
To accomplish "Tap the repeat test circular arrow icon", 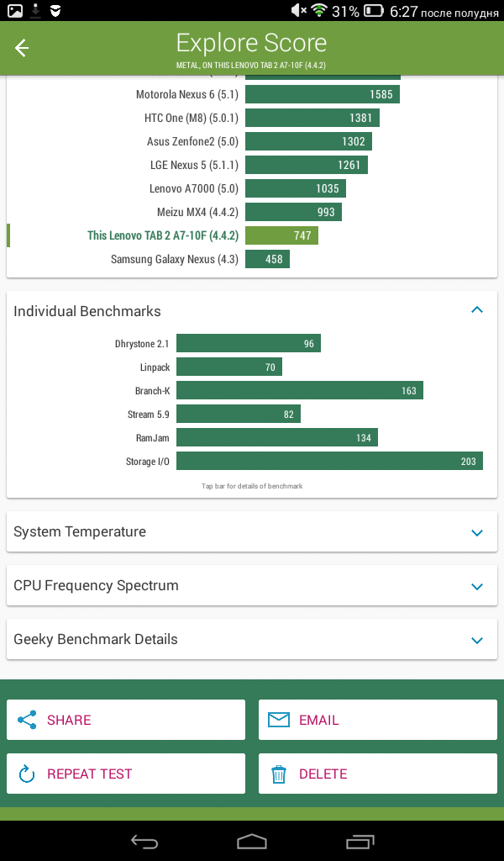I will [27, 774].
